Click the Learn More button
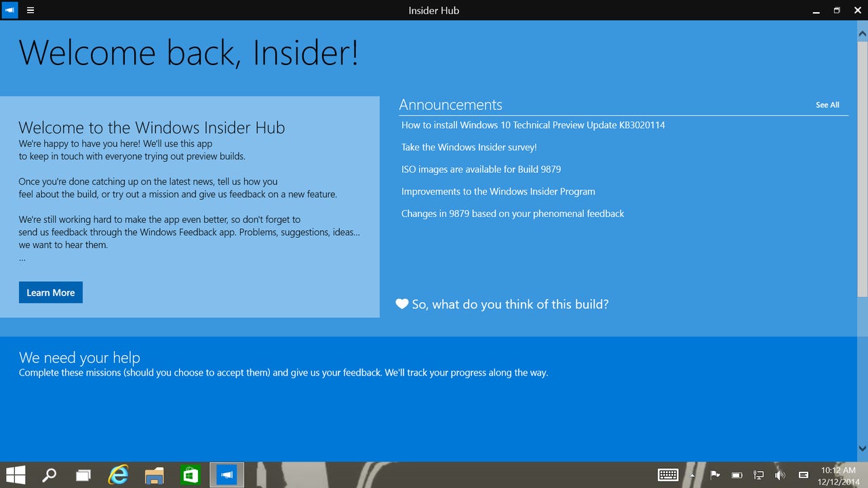This screenshot has width=868, height=488. 50,292
